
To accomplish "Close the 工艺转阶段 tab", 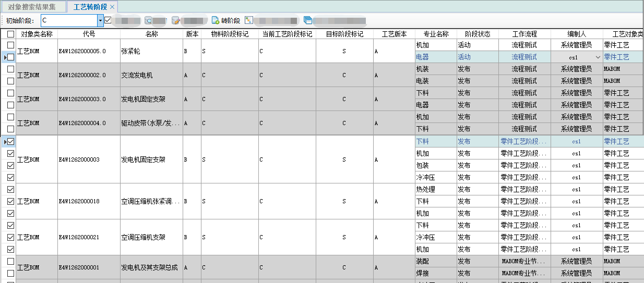I will 112,7.
